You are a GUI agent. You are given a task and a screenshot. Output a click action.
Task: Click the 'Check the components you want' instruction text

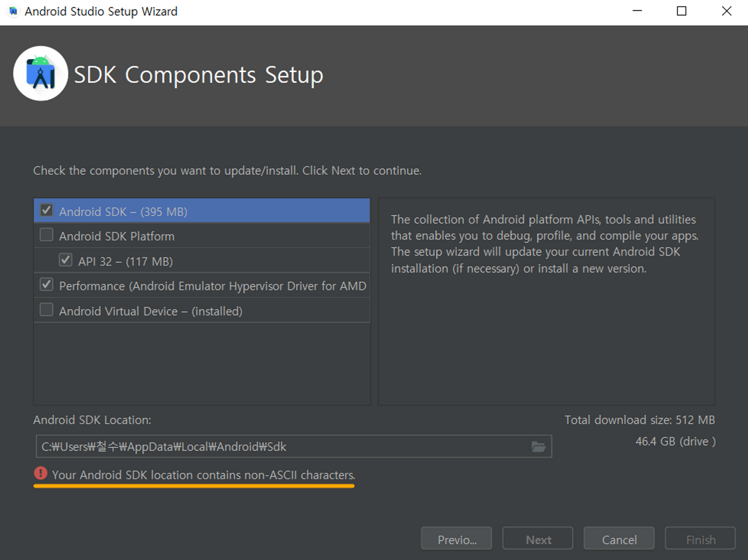(227, 171)
